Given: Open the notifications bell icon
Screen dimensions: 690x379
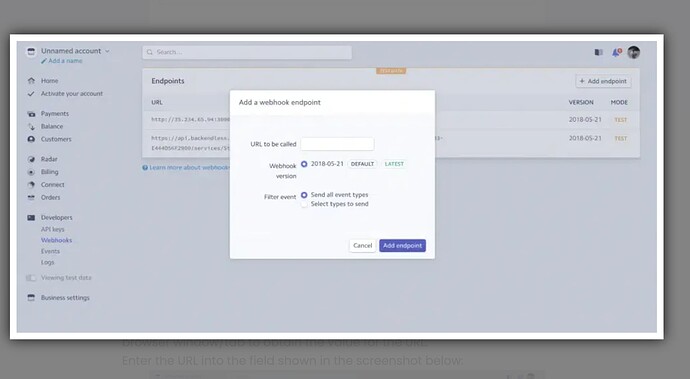Looking at the screenshot, I should pos(617,52).
